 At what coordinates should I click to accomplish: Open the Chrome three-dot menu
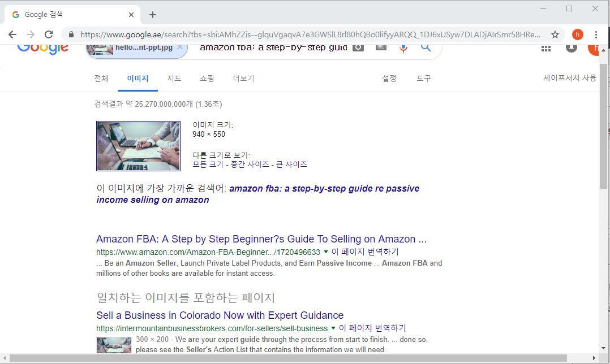point(596,34)
